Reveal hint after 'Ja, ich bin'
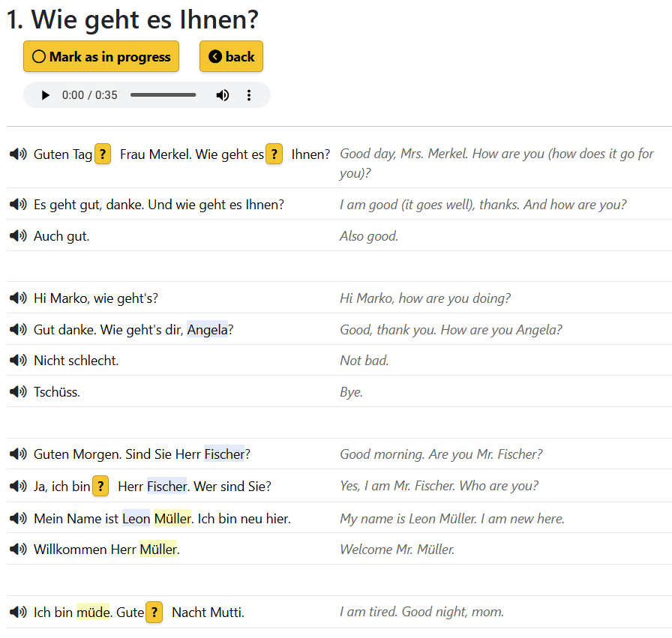The image size is (672, 638). pos(101,487)
